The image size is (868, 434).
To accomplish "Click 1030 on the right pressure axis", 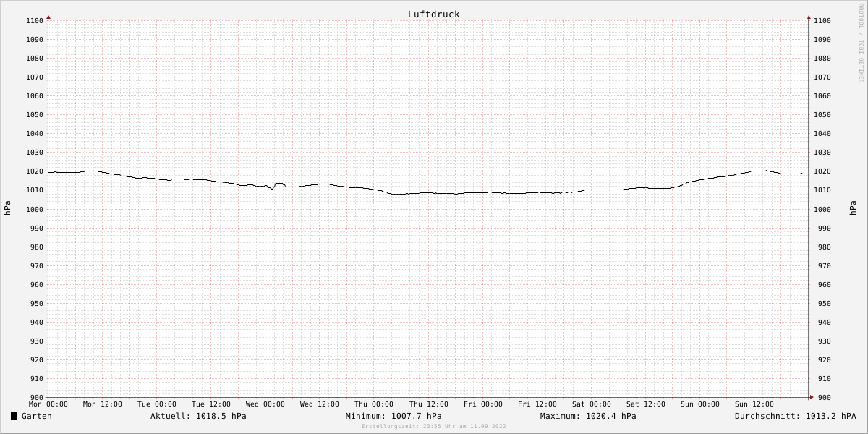I will tap(822, 153).
